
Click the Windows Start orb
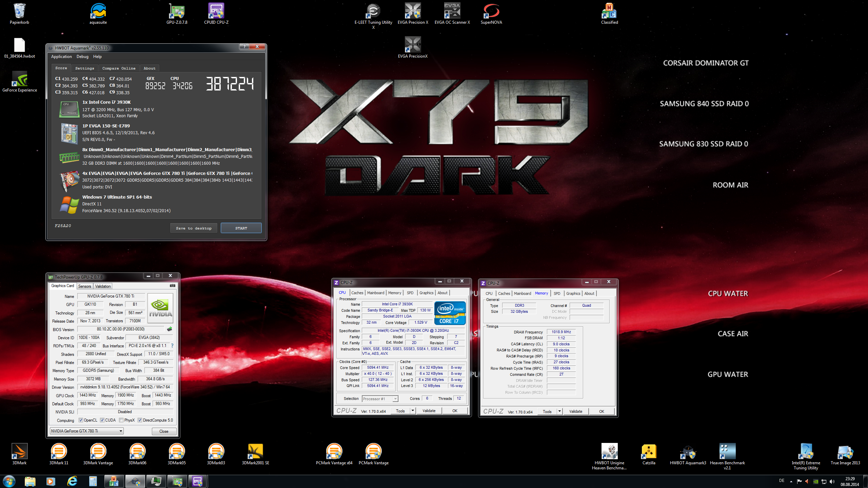click(9, 481)
